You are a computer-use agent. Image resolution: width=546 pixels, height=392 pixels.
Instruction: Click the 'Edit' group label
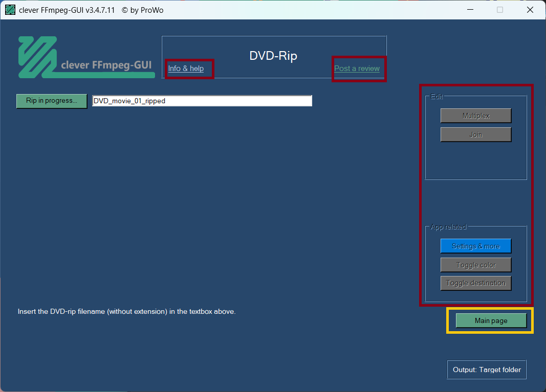[x=436, y=97]
